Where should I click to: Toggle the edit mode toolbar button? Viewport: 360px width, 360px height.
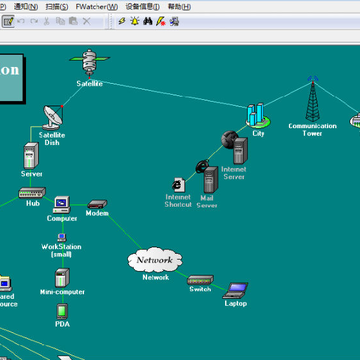pyautogui.click(x=8, y=21)
